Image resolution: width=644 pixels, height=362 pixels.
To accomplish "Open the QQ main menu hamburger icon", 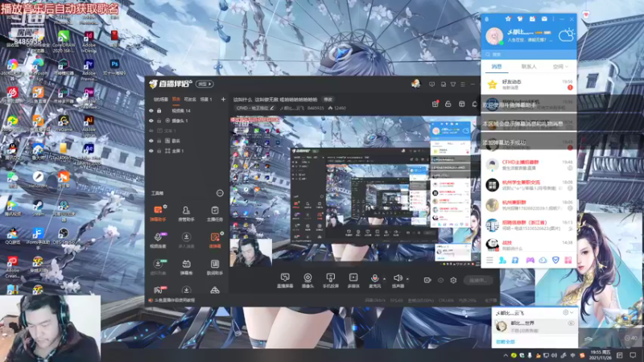I will (489, 260).
